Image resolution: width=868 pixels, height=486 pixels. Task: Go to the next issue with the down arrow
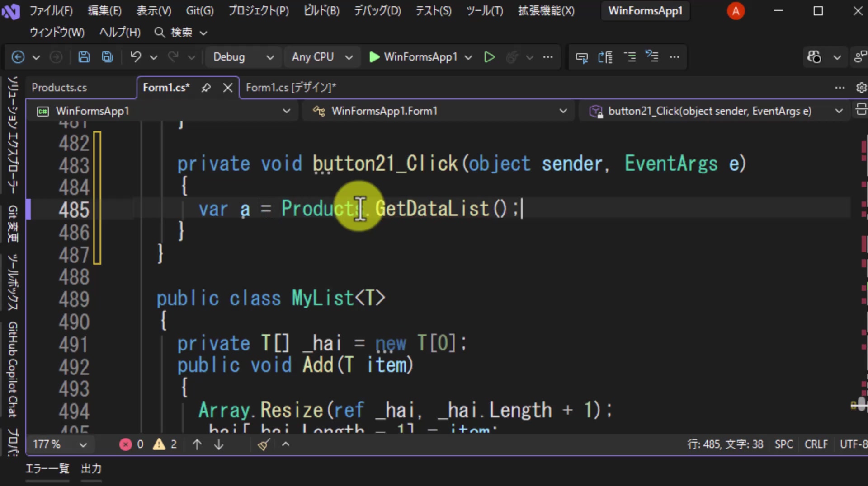(219, 444)
